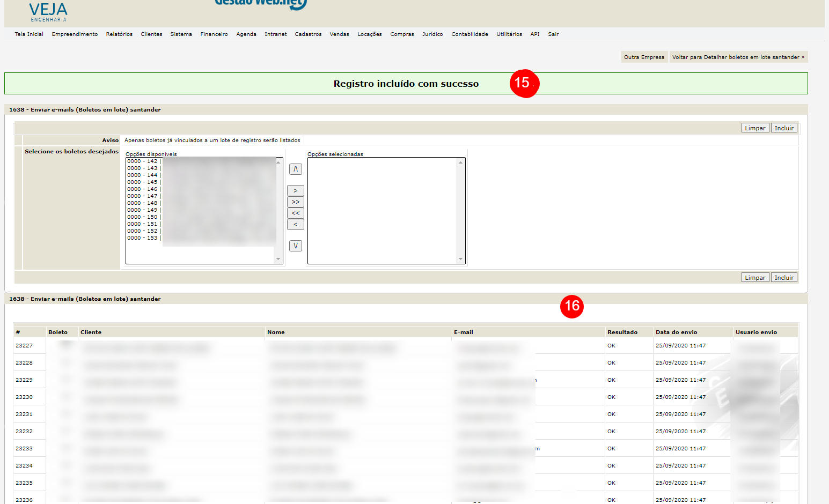Open the Contabilidade menu
829x504 pixels.
coord(469,34)
